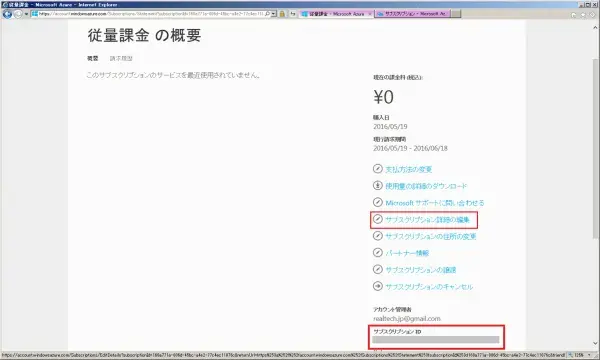Open Microsoft サポートに問い合わせる link
The image size is (600, 360).
[x=435, y=203]
